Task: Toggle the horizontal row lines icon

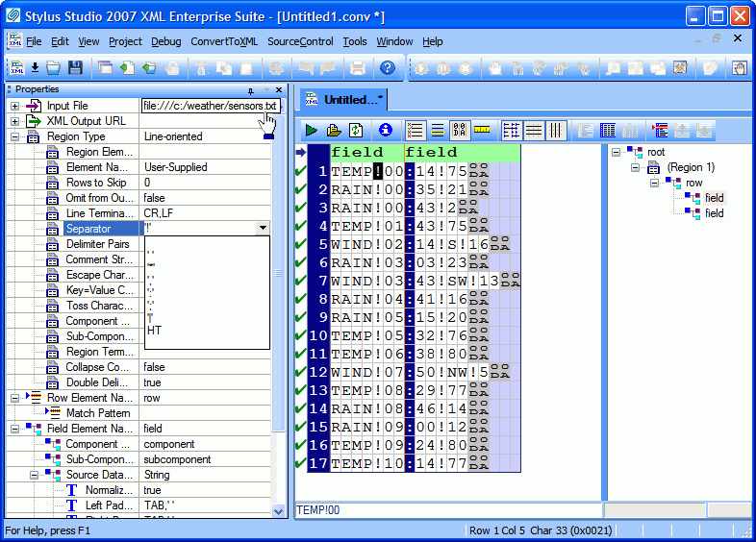Action: (x=533, y=130)
